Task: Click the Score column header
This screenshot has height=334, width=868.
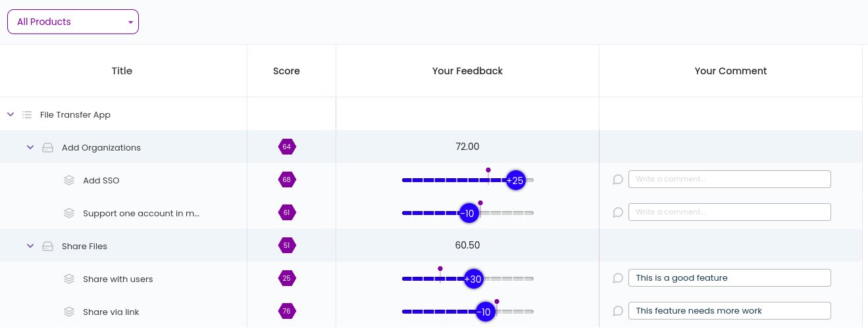Action: pos(286,71)
